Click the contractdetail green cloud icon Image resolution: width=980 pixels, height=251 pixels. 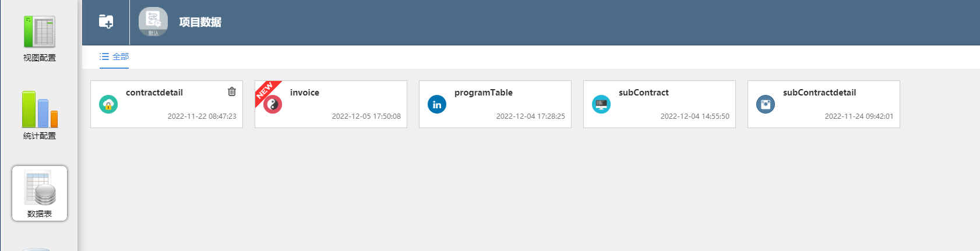click(x=108, y=104)
